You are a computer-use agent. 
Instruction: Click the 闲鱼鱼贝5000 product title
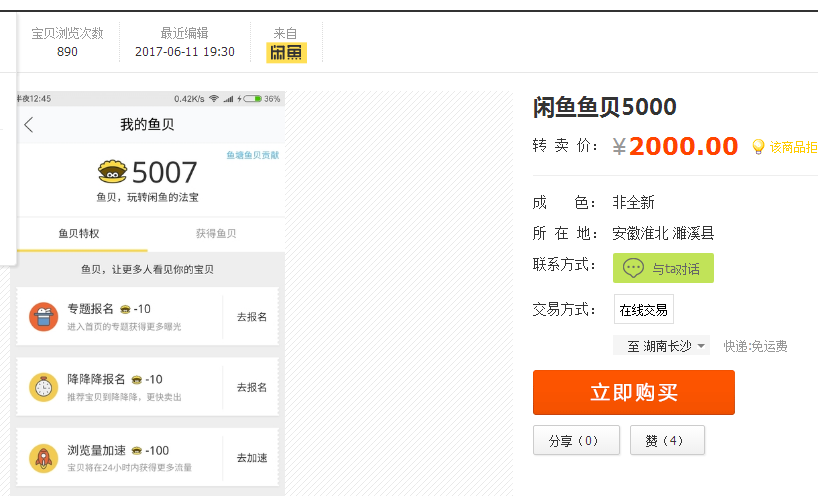tap(604, 107)
